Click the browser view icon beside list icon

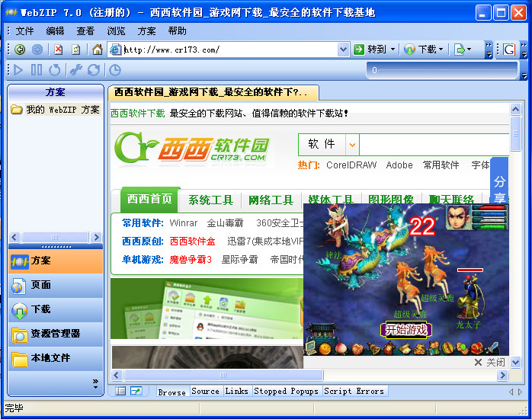[x=136, y=392]
